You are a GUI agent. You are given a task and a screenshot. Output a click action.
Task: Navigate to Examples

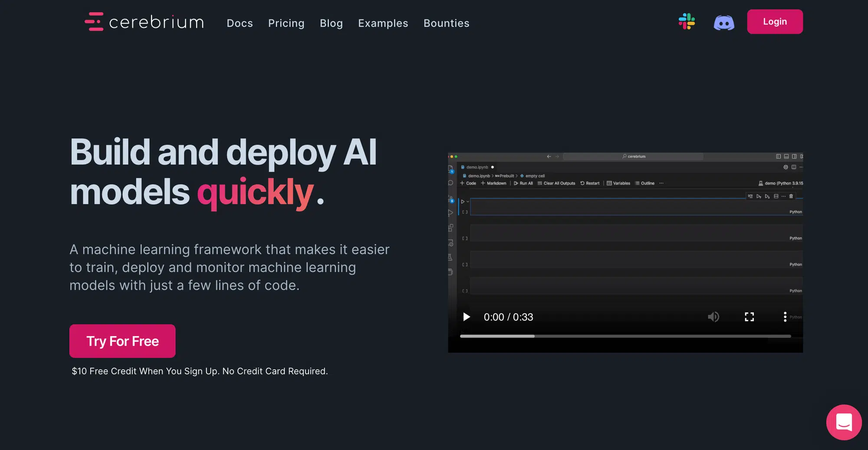pos(383,23)
